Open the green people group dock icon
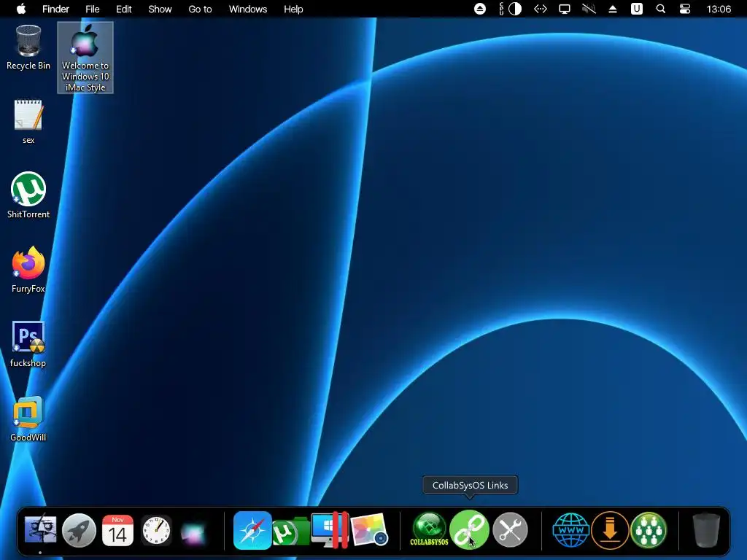747x560 pixels. 649,529
